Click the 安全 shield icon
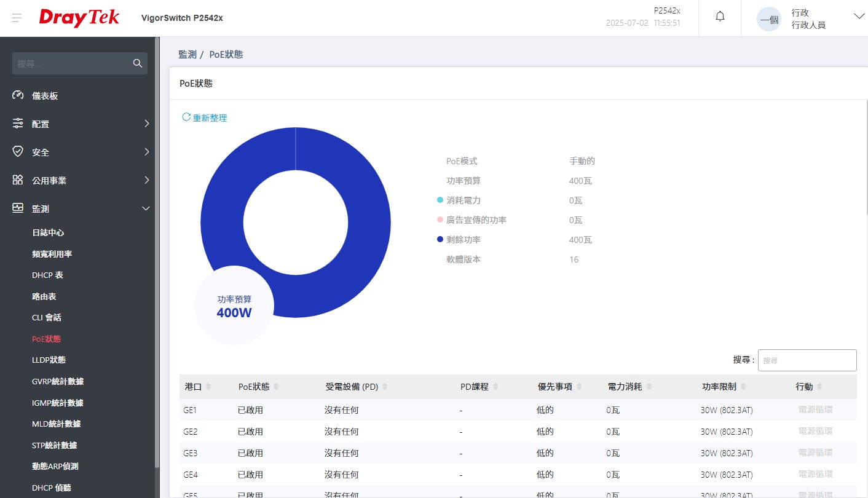 pyautogui.click(x=18, y=152)
